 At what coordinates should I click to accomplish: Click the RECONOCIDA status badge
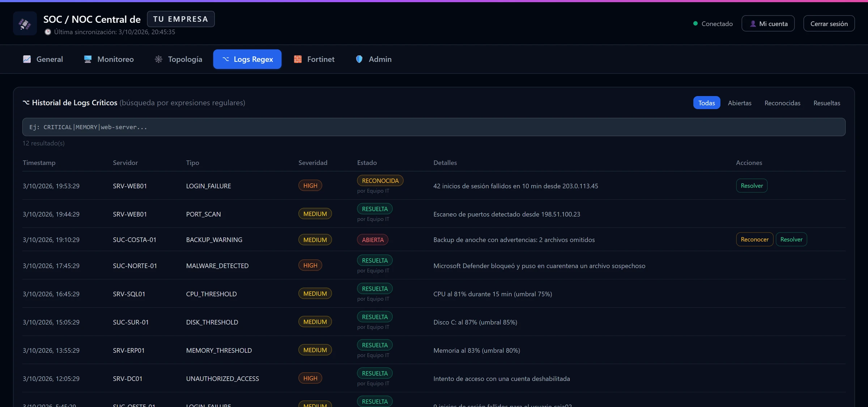tap(380, 181)
